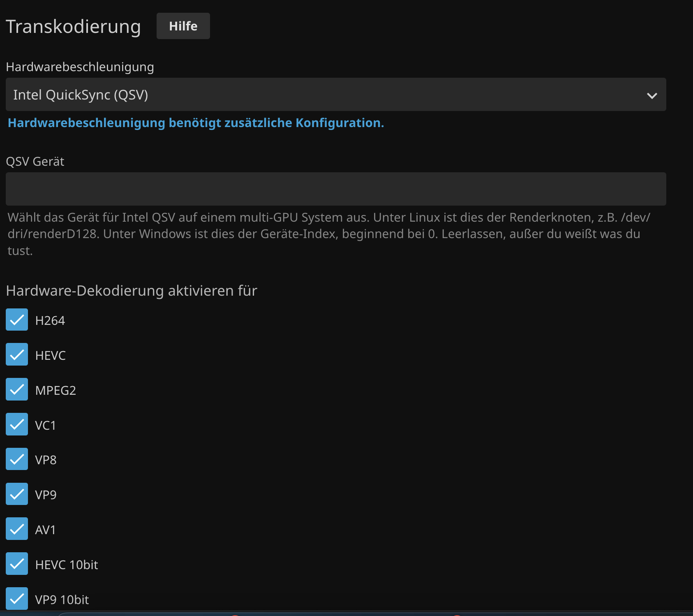Focus the QSV Gerät input field
693x616 pixels.
[x=335, y=189]
